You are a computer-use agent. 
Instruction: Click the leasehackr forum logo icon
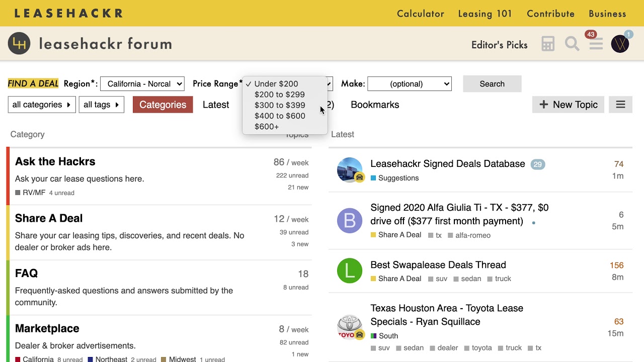(19, 44)
